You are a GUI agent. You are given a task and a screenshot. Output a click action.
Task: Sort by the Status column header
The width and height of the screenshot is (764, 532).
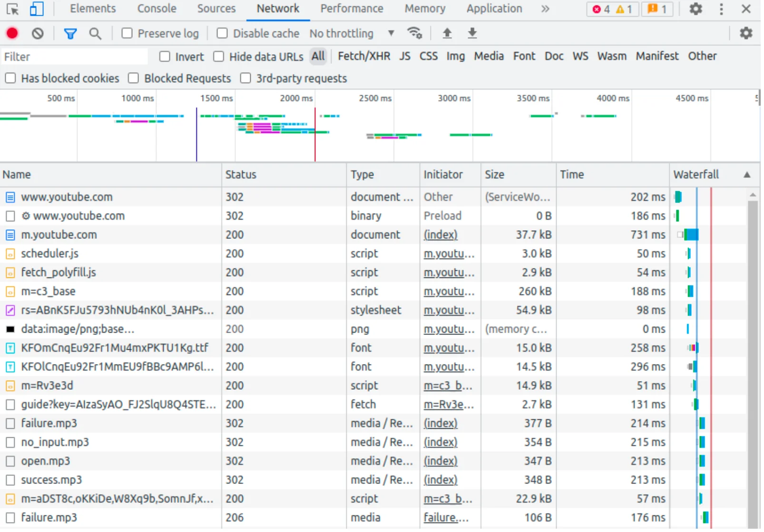[x=284, y=175]
